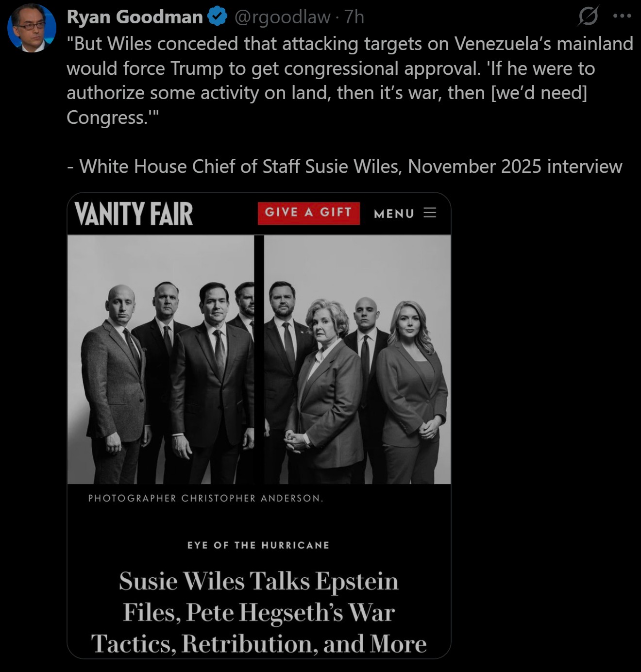This screenshot has width=641, height=672.
Task: Click the GIVE A GIFT button
Action: pyautogui.click(x=309, y=213)
